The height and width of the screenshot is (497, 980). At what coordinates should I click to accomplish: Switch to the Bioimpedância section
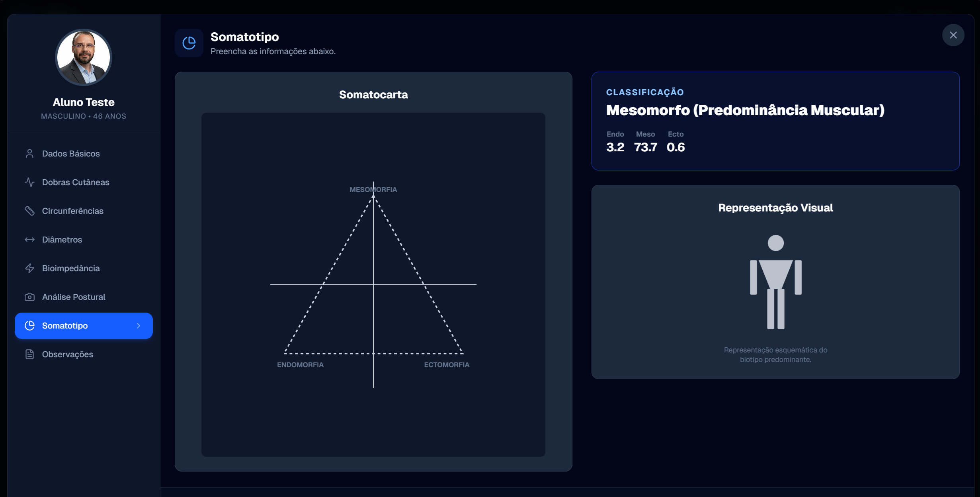coord(71,268)
